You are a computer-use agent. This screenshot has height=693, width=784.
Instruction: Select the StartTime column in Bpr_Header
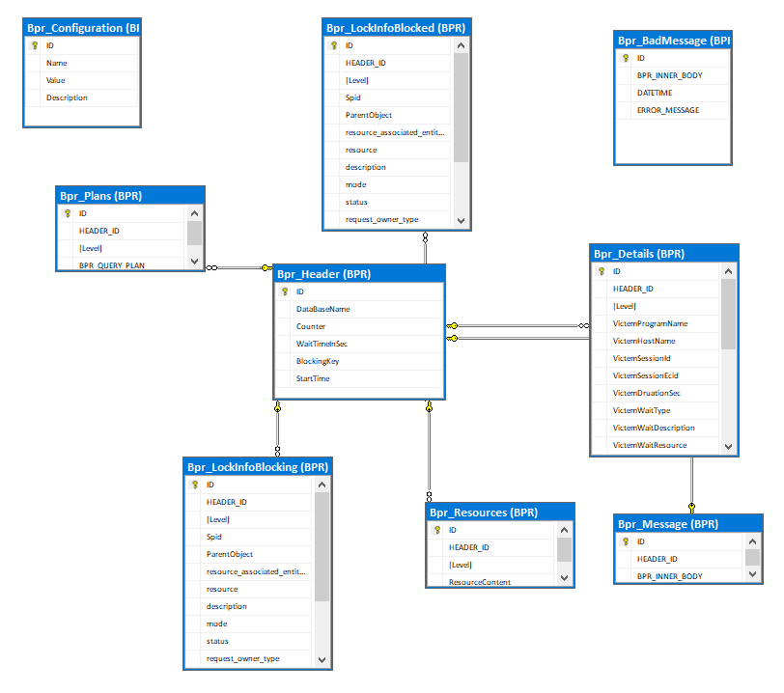coord(359,378)
